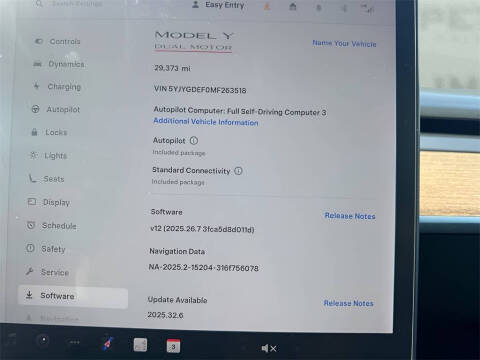480x360 pixels.
Task: Click the padlock icon beside Locks
Action: pyautogui.click(x=34, y=132)
